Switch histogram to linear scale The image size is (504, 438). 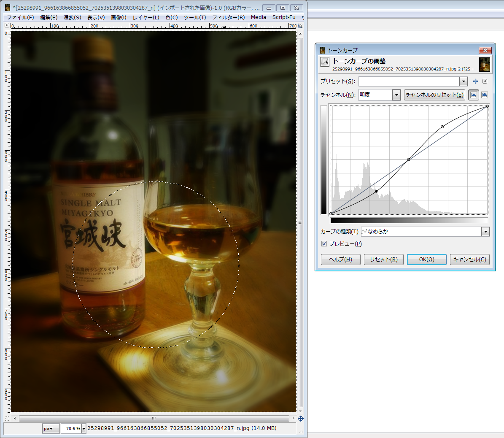(x=474, y=95)
